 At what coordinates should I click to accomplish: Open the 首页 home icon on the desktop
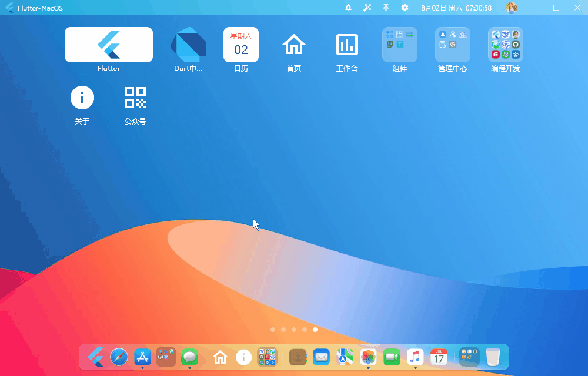click(294, 44)
